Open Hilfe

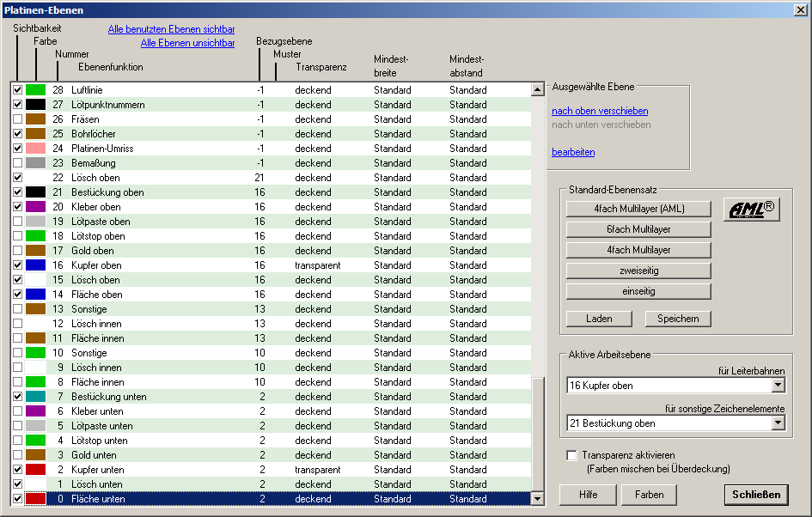click(x=588, y=495)
